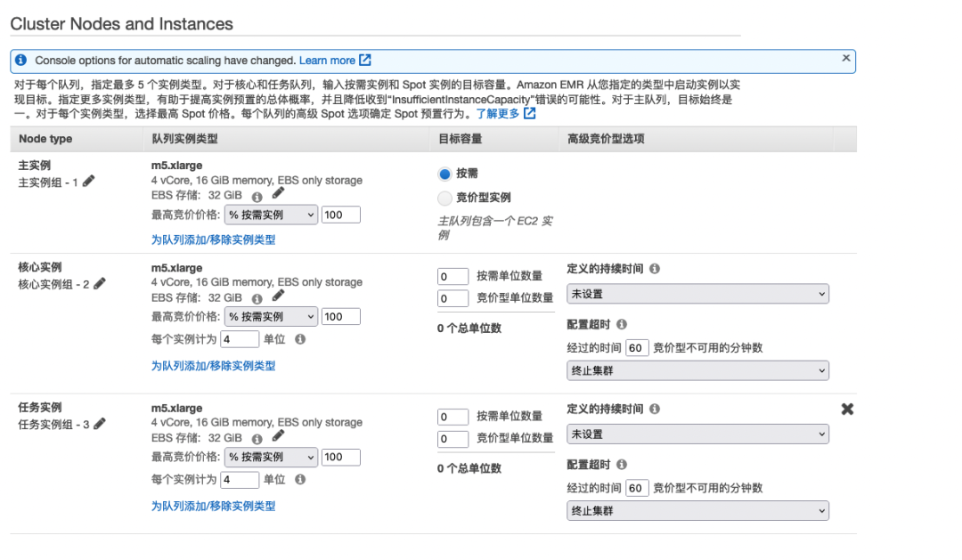Show info for 任务实例 配置超时
This screenshot has width=962, height=560.
622,465
